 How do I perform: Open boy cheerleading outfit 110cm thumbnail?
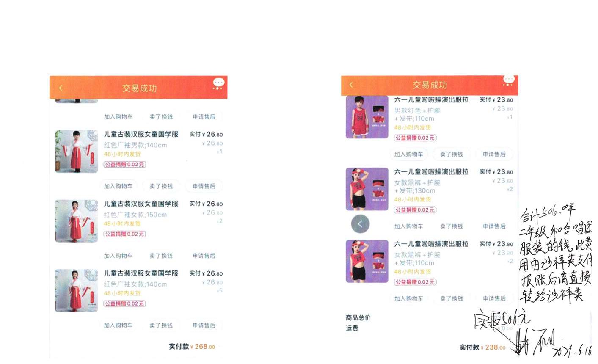(367, 117)
